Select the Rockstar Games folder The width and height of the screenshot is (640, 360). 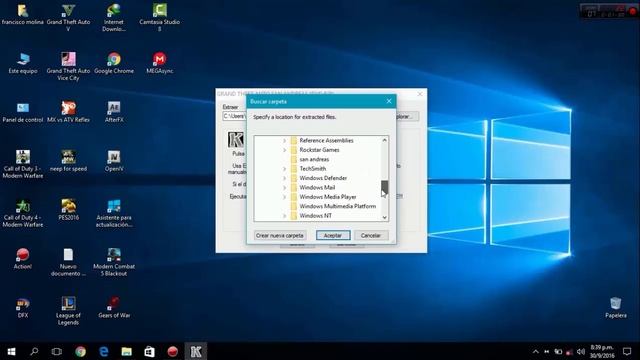tap(319, 150)
